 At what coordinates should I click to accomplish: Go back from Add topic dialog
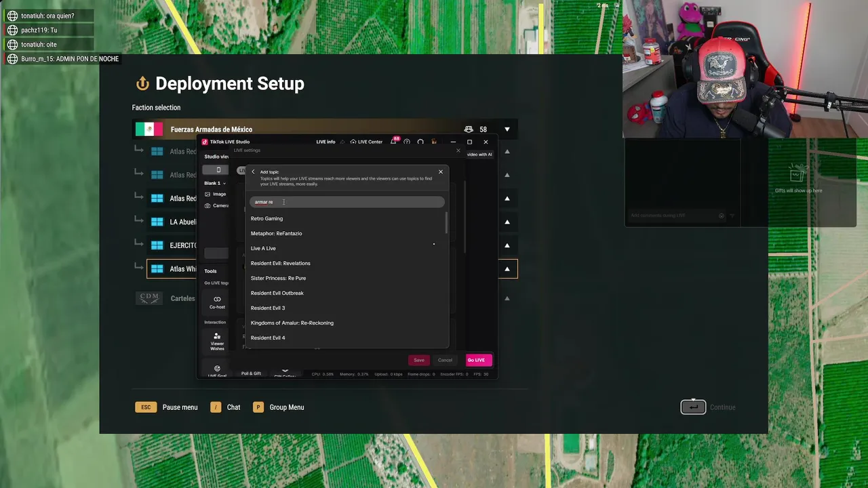(254, 171)
